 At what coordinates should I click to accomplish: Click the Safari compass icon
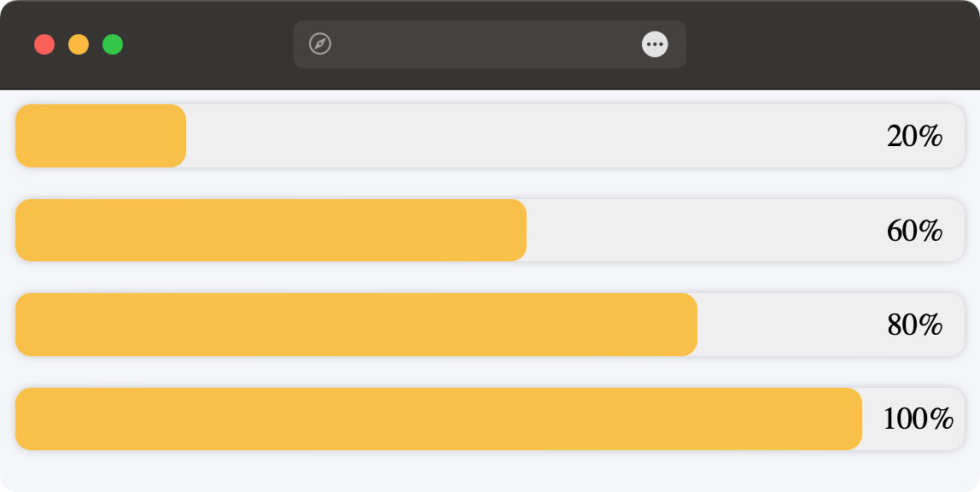tap(320, 44)
